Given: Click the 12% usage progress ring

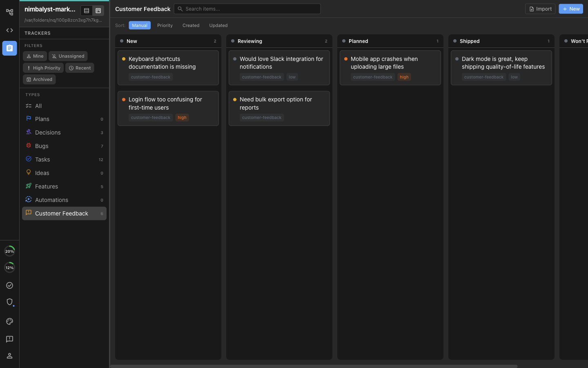Looking at the screenshot, I should (9, 267).
